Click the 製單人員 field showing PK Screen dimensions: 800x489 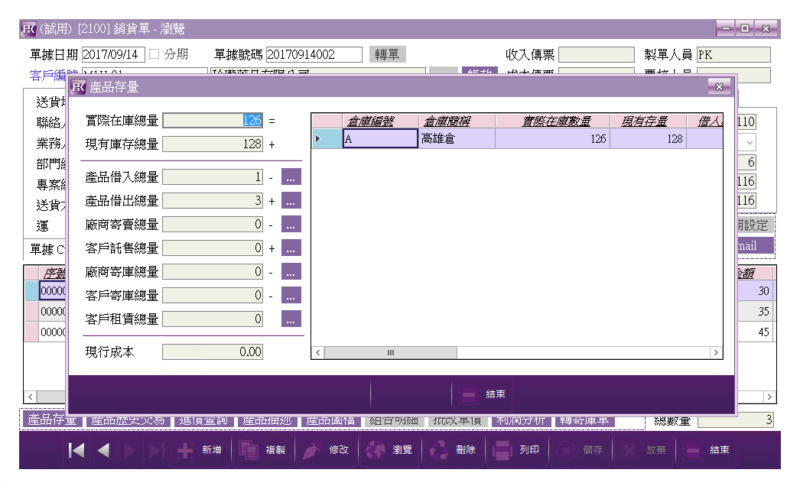click(x=733, y=55)
